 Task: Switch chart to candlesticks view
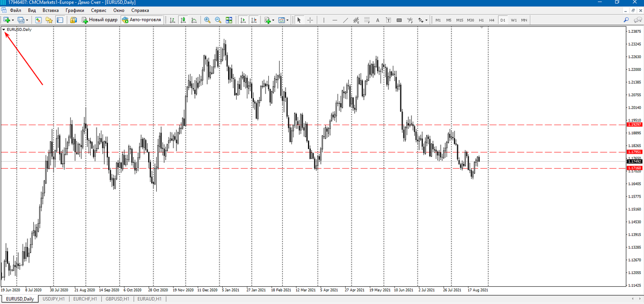click(184, 20)
